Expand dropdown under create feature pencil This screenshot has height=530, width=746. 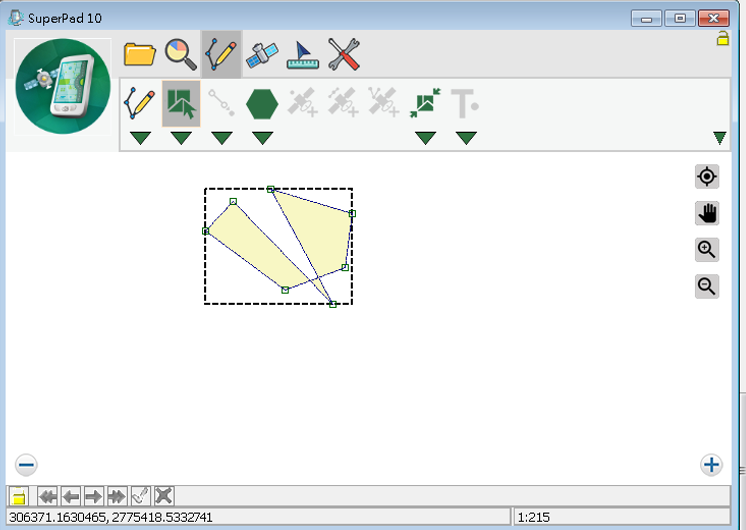[x=140, y=138]
